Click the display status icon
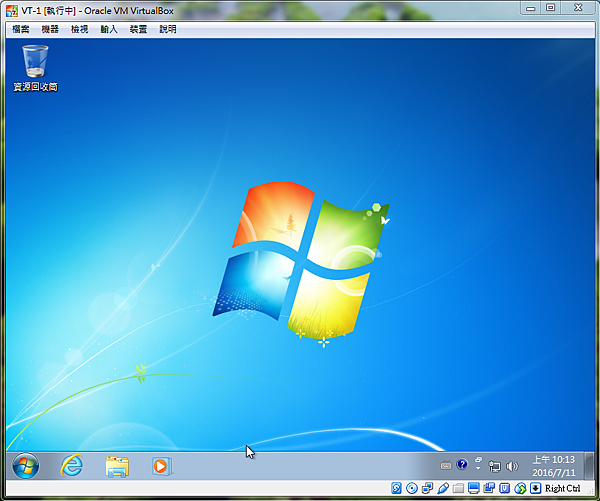Viewport: 600px width, 501px height. tap(474, 488)
